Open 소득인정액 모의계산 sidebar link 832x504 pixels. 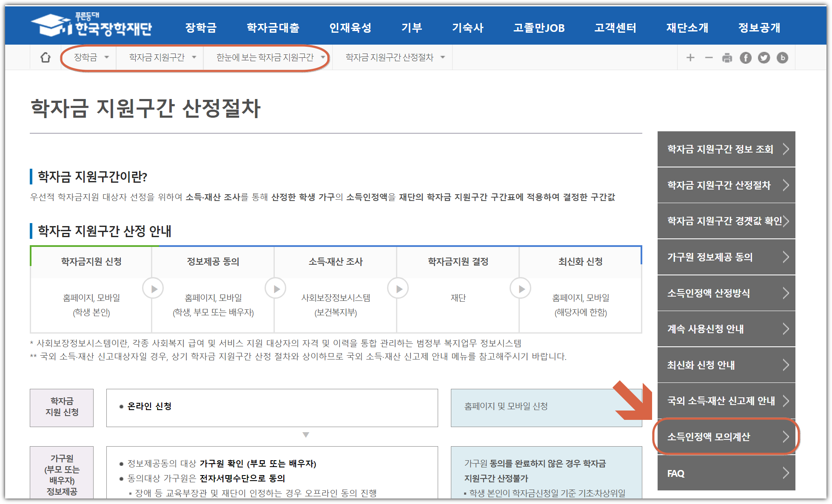coord(726,437)
